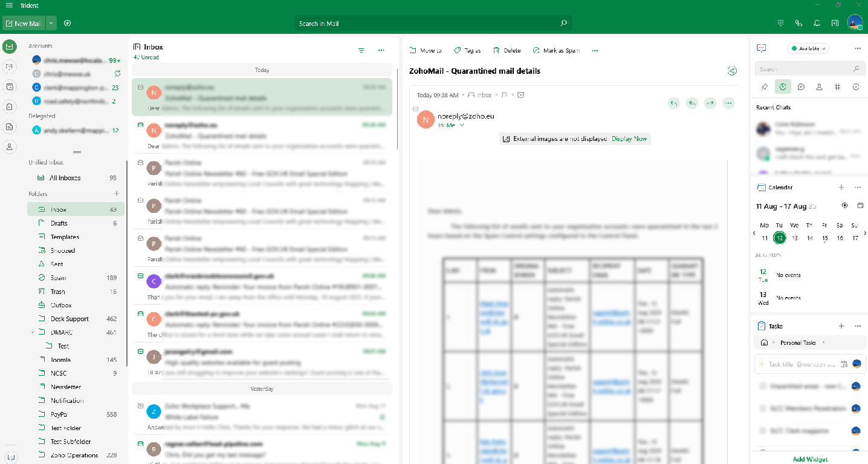
Task: Show contacts tab in chat widget
Action: 819,87
